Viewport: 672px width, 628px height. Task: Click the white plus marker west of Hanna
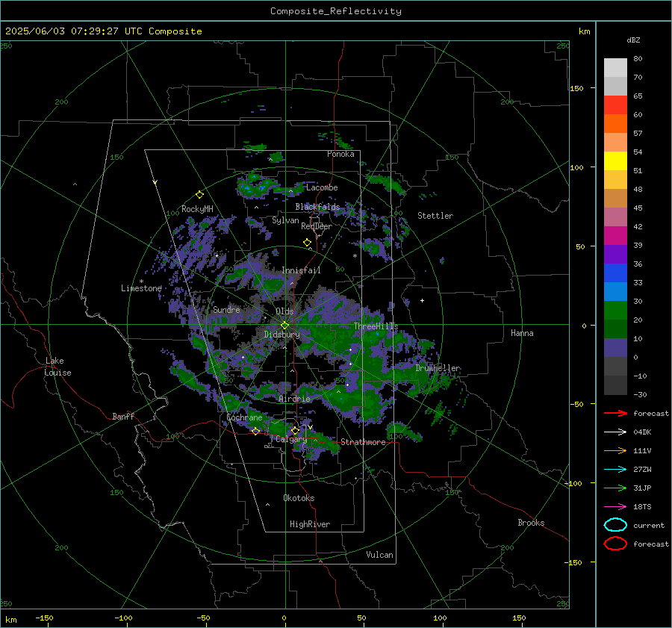pyautogui.click(x=422, y=300)
